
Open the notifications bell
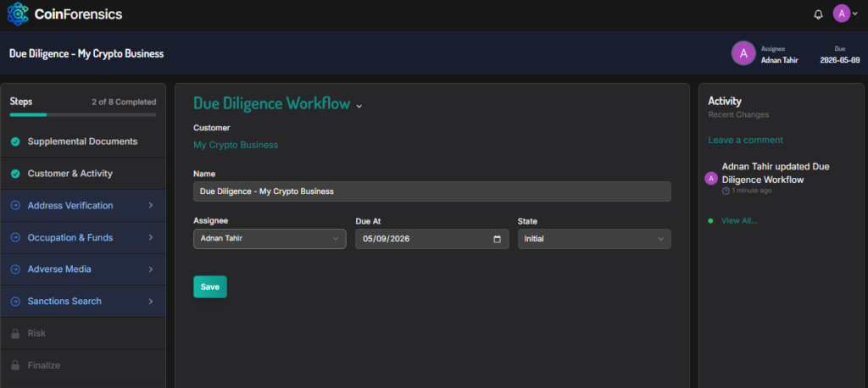818,14
